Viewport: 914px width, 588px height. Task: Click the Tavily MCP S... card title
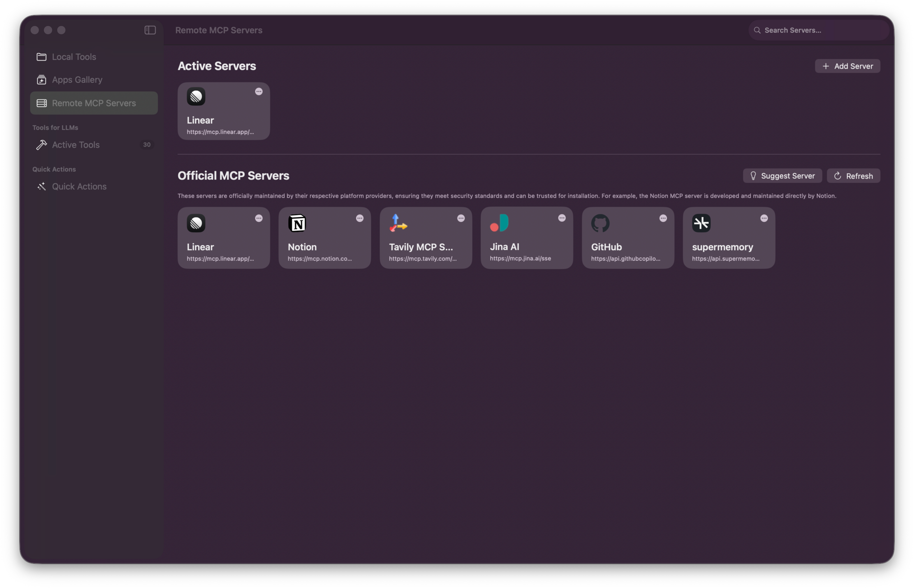pyautogui.click(x=421, y=247)
